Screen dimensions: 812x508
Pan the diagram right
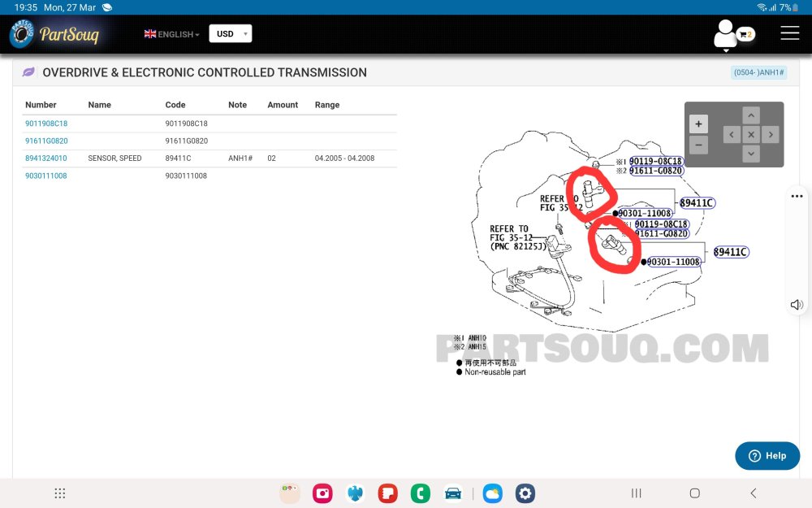pyautogui.click(x=771, y=135)
